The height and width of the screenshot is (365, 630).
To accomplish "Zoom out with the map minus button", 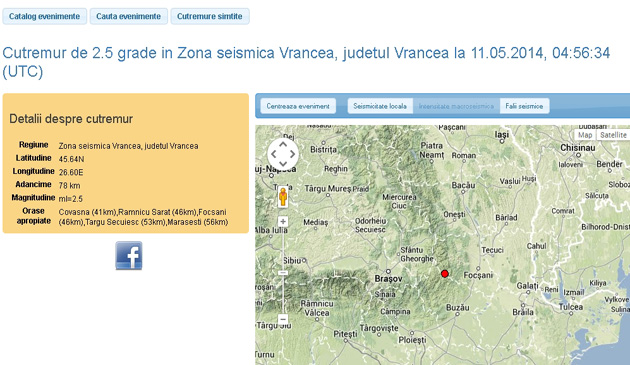I will [x=283, y=320].
